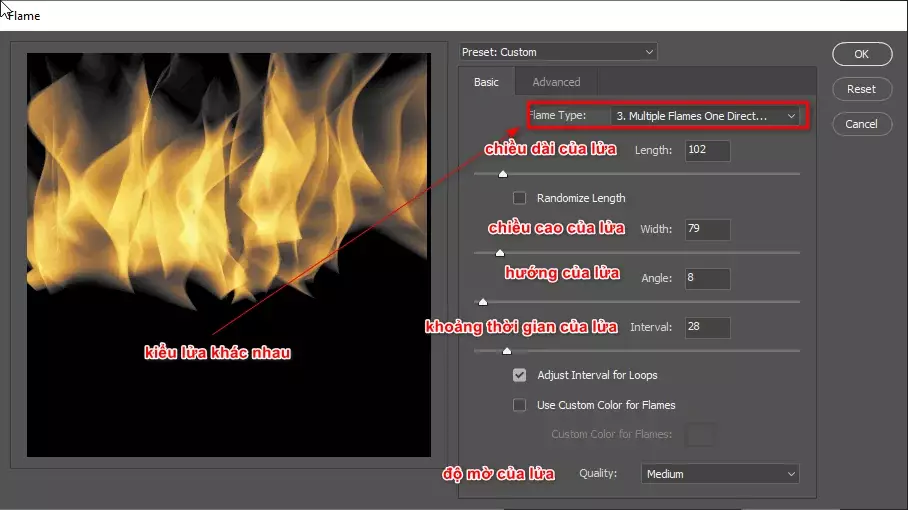Switch to the Advanced tab
The width and height of the screenshot is (908, 510).
pyautogui.click(x=556, y=82)
